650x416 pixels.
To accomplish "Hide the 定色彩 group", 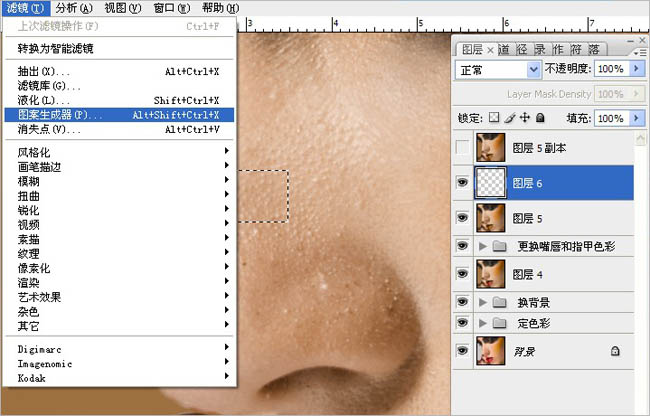I will 463,323.
